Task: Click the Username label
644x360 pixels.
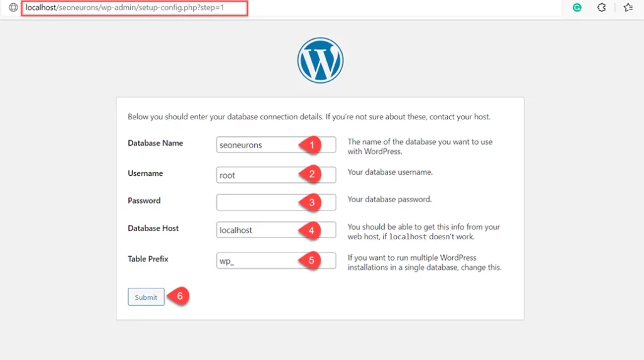Action: pyautogui.click(x=145, y=173)
